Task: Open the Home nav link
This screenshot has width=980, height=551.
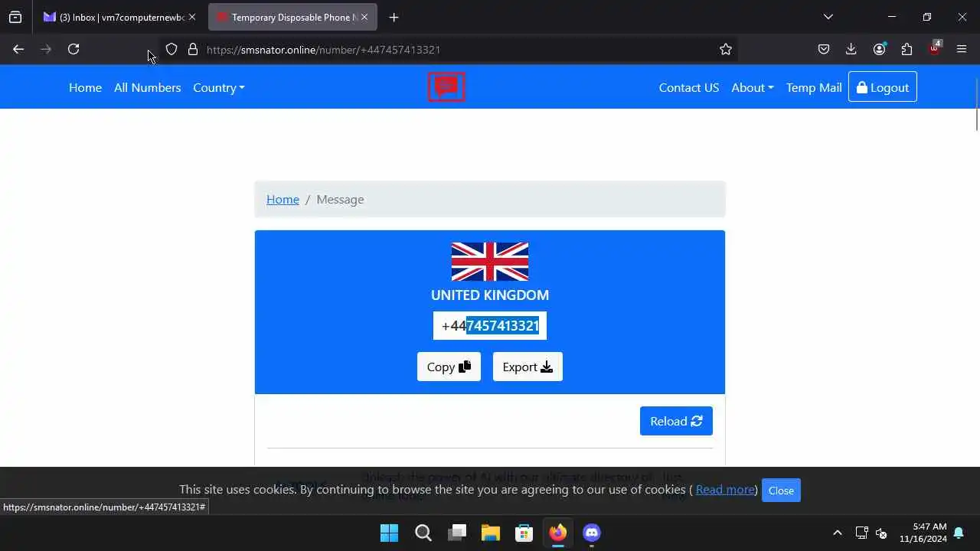Action: pyautogui.click(x=85, y=87)
